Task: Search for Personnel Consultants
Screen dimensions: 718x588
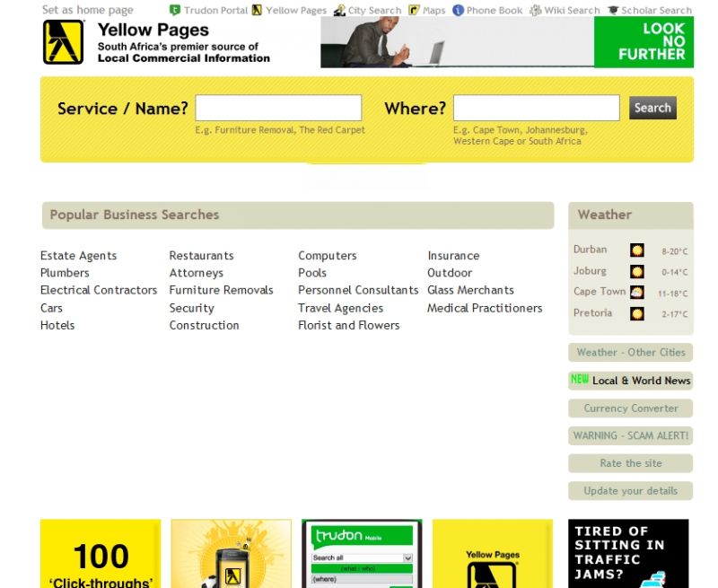Action: point(358,290)
